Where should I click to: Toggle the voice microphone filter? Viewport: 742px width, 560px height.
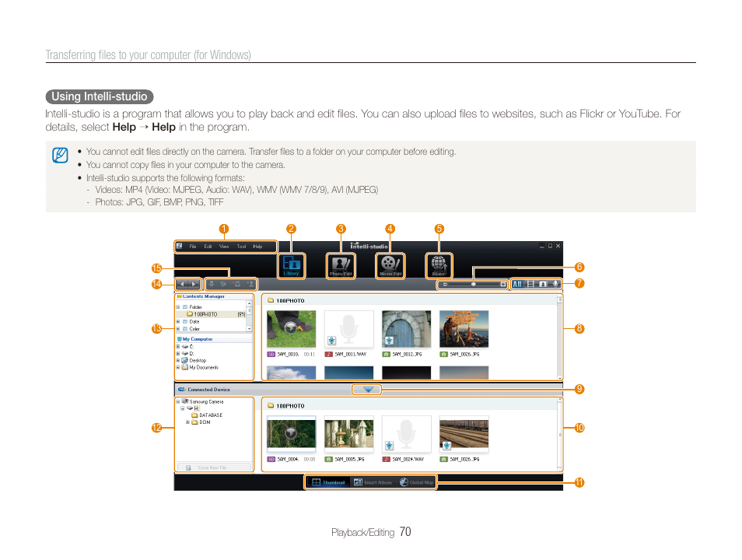555,284
